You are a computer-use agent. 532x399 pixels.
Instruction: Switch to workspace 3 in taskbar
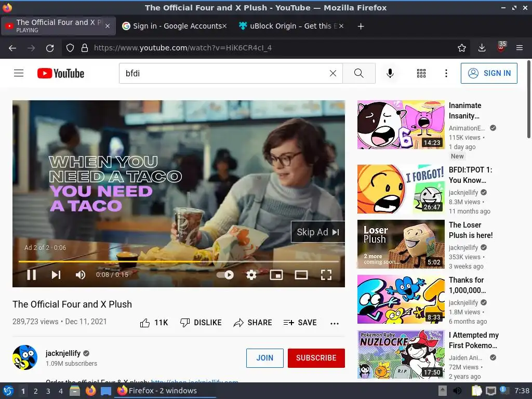coord(48,391)
